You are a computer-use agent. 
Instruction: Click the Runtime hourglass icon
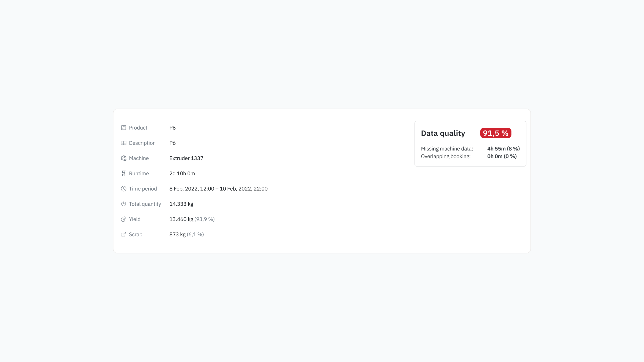(123, 173)
